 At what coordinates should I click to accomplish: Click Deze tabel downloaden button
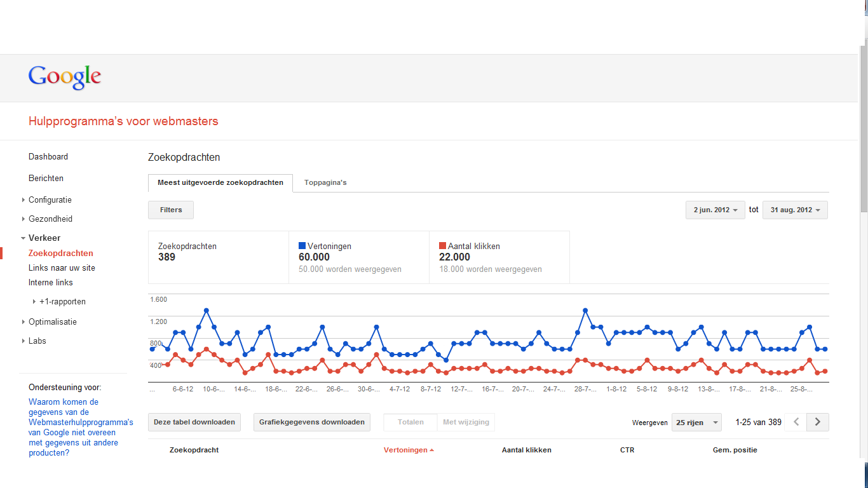coord(194,422)
